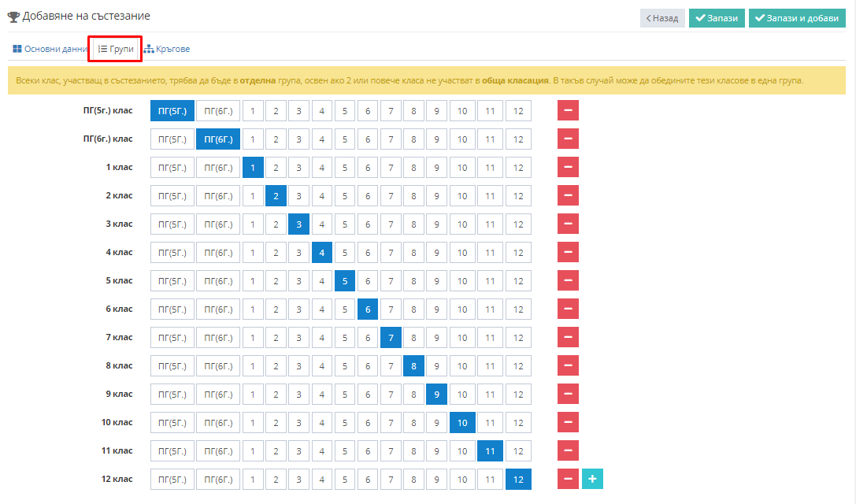
Task: Toggle ПГ(5г.) in the 2 клас row
Action: (172, 196)
